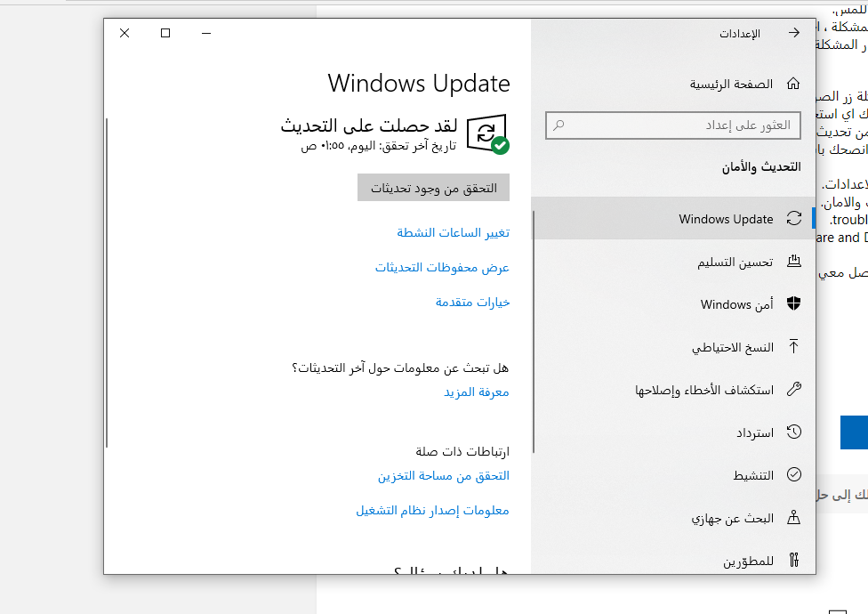Click the wrench icon for استكشاف الأخطاء وإصلاحها

click(794, 389)
